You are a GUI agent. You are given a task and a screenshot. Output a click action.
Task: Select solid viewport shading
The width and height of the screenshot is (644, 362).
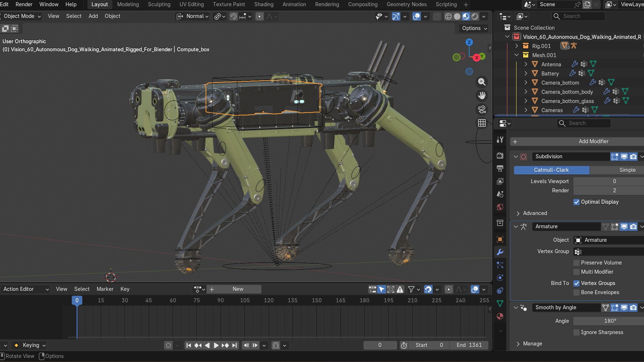click(x=457, y=16)
